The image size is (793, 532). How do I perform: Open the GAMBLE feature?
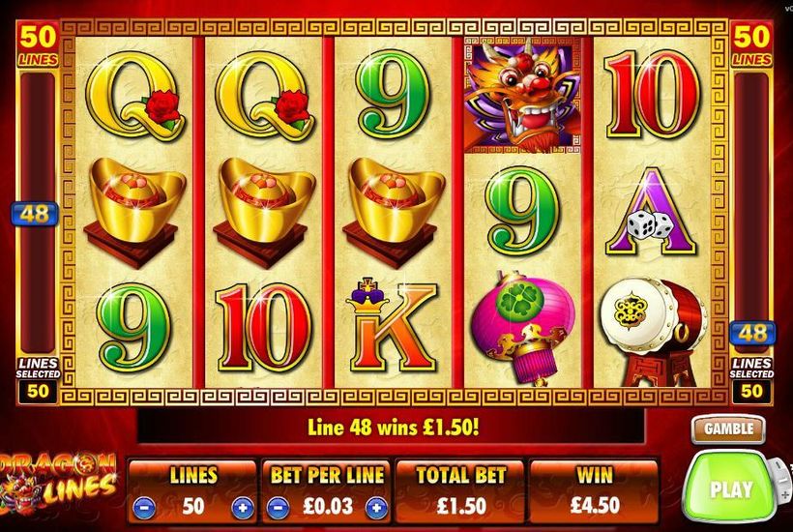pyautogui.click(x=728, y=429)
